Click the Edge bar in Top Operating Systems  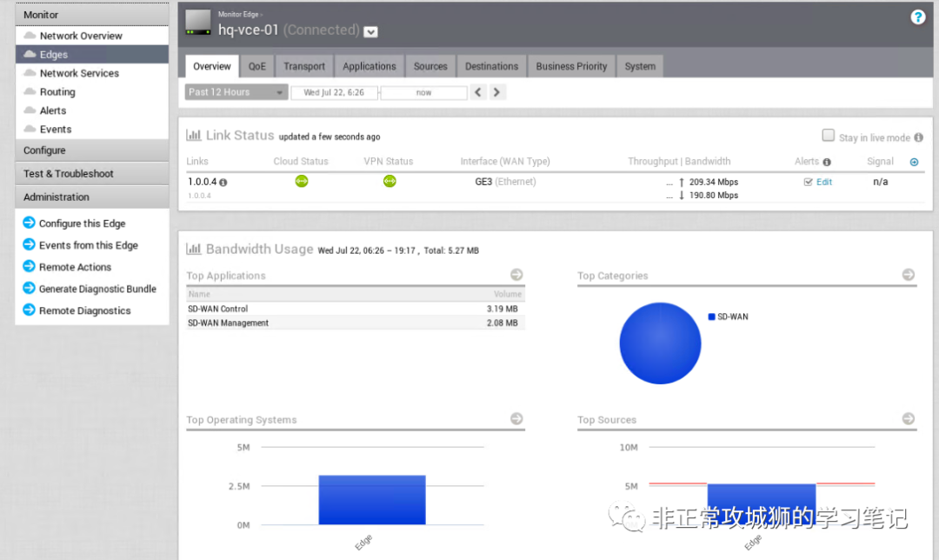(x=372, y=500)
